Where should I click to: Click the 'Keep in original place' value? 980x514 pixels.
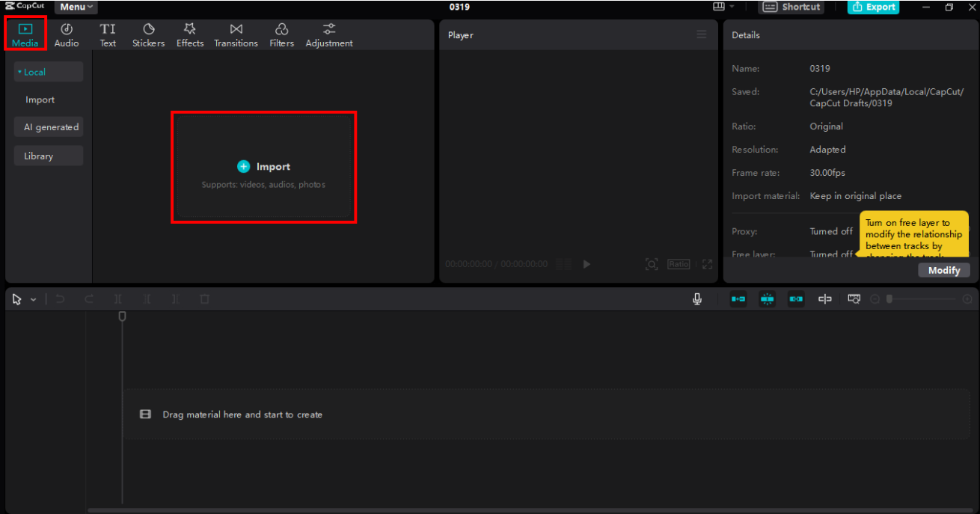click(x=855, y=196)
